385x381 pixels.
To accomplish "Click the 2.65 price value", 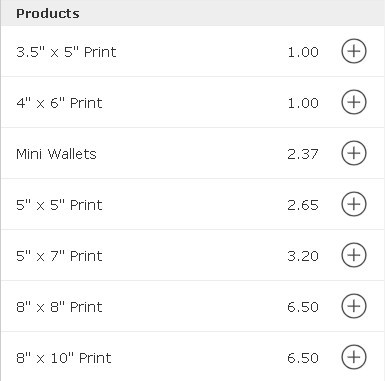I will pos(303,205).
